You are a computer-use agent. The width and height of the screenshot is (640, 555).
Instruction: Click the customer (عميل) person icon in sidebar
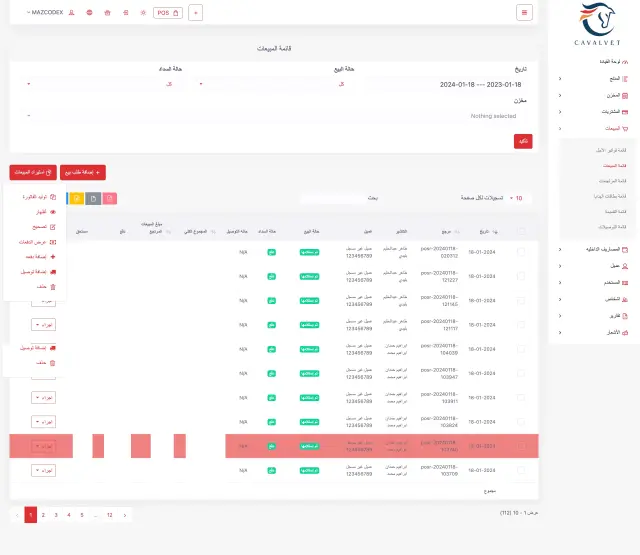click(x=625, y=266)
